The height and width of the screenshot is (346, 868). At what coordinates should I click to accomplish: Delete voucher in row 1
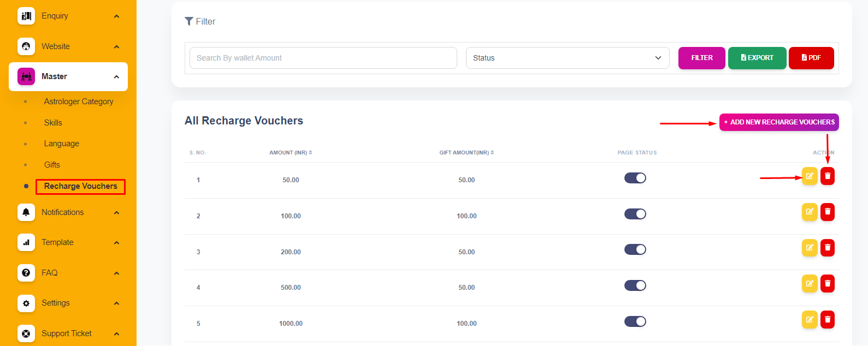[828, 176]
